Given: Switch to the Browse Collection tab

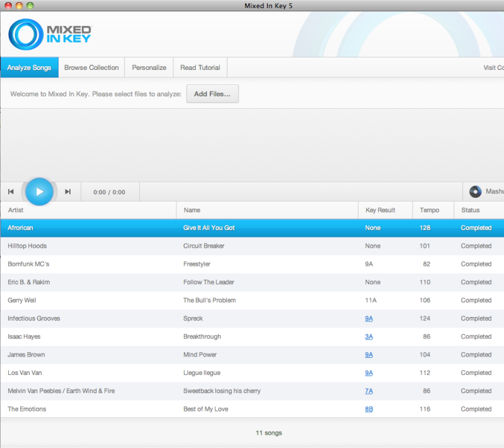Looking at the screenshot, I should pyautogui.click(x=91, y=67).
